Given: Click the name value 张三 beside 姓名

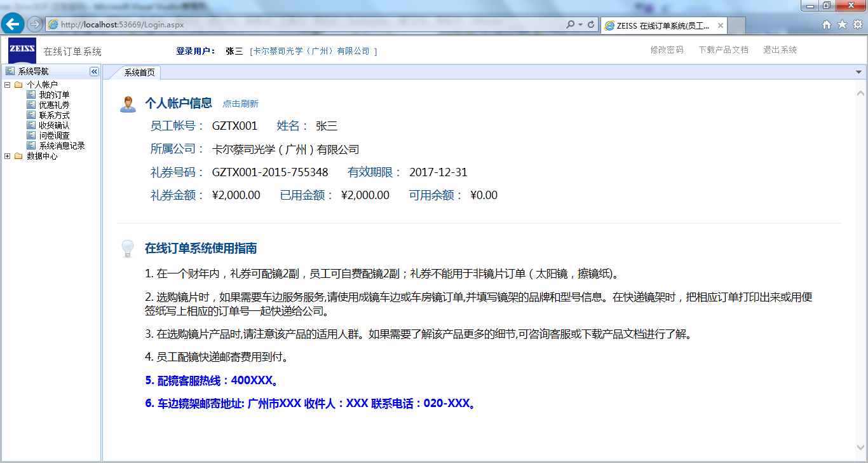Looking at the screenshot, I should point(327,126).
